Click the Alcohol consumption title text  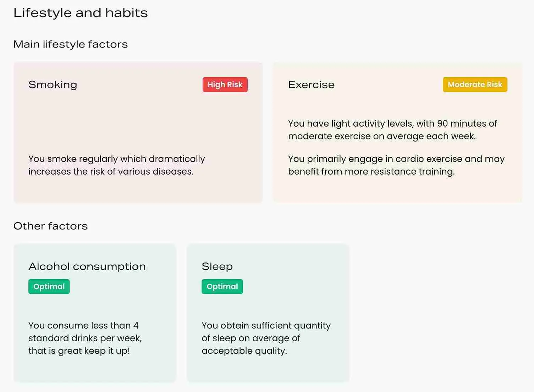[x=87, y=266]
